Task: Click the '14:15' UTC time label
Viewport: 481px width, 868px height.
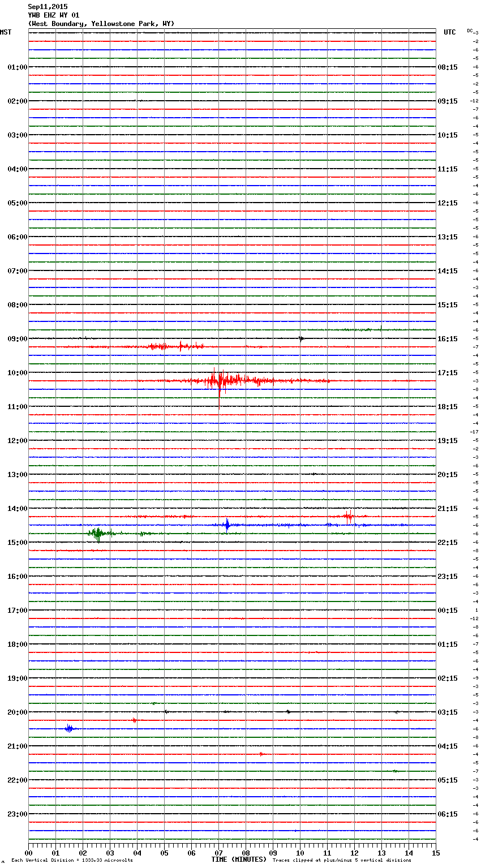Action: [448, 271]
